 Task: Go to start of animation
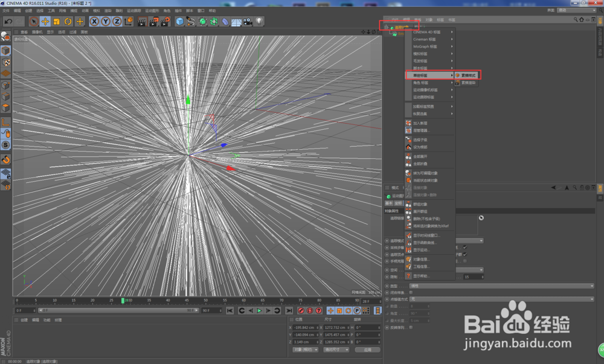click(x=230, y=310)
